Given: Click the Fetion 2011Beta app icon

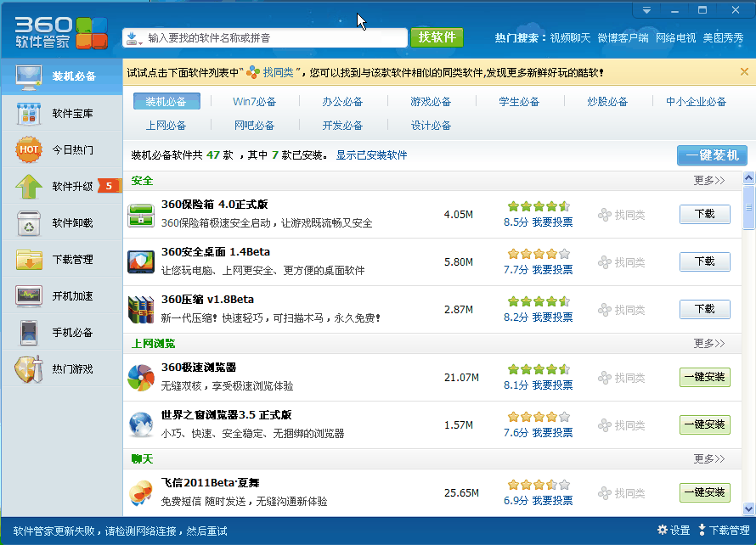Looking at the screenshot, I should click(x=140, y=493).
